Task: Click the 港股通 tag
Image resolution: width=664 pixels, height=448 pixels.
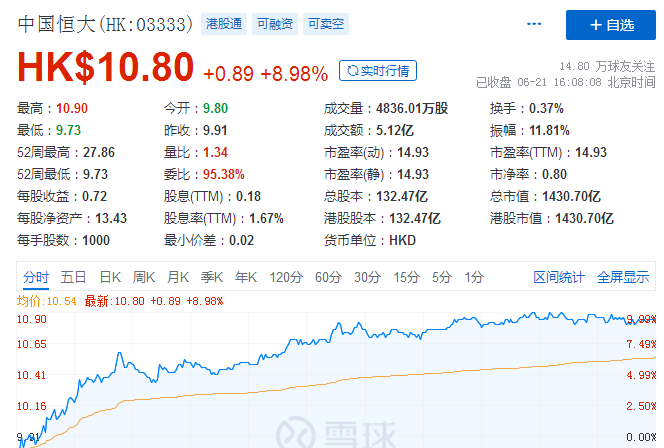Action: [224, 24]
